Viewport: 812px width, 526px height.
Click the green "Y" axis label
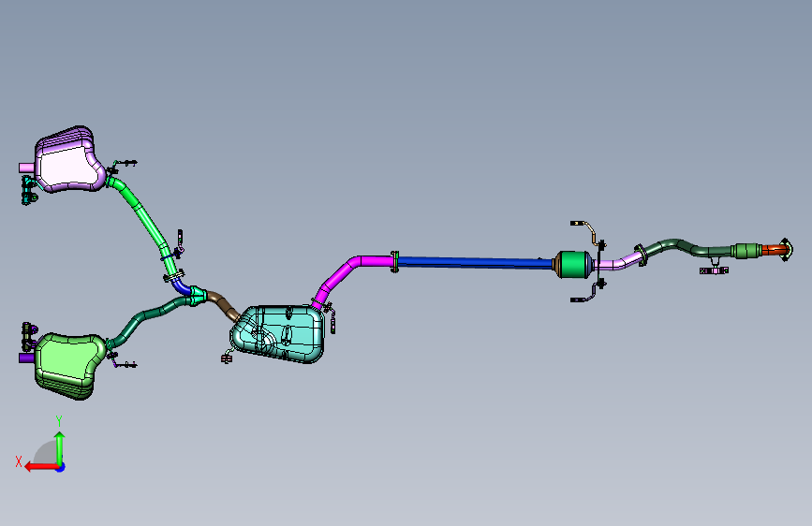pyautogui.click(x=59, y=421)
